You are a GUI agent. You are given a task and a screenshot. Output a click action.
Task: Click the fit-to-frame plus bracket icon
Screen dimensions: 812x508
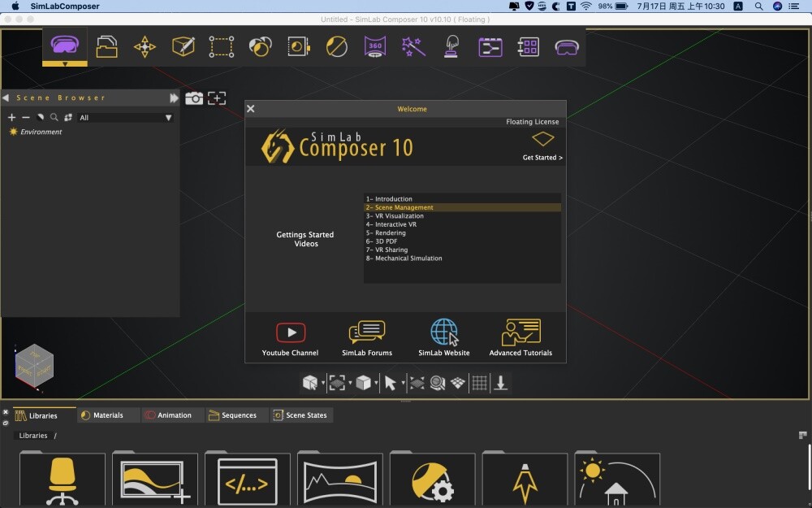tap(217, 98)
